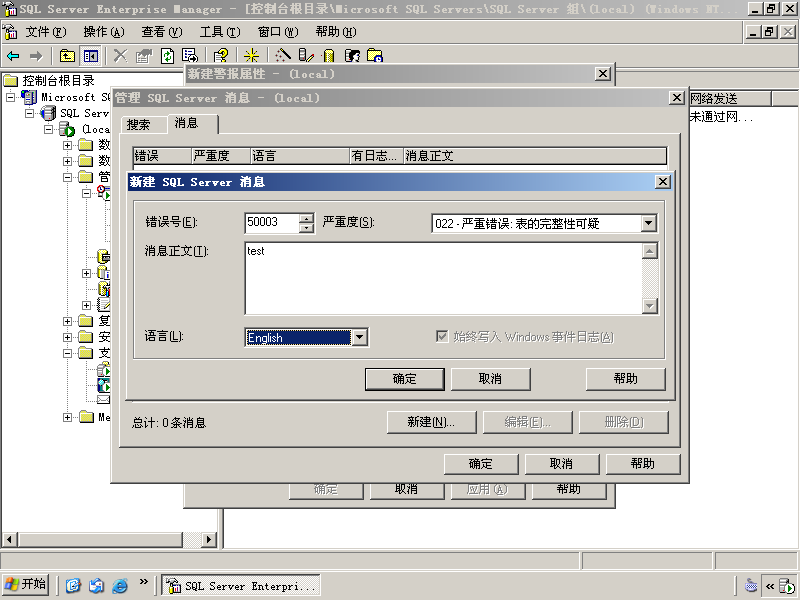
Task: Select the SQL Server Logs notebook icon
Action: (x=104, y=305)
